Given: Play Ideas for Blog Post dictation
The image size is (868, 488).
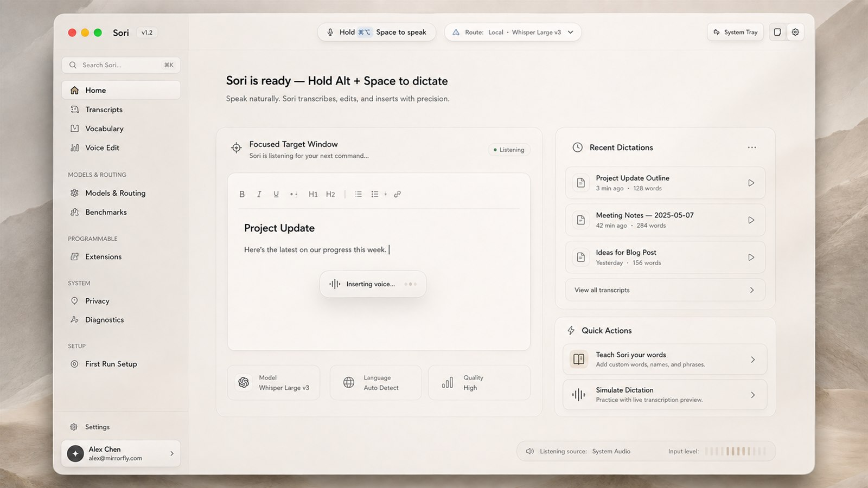Looking at the screenshot, I should coord(751,258).
